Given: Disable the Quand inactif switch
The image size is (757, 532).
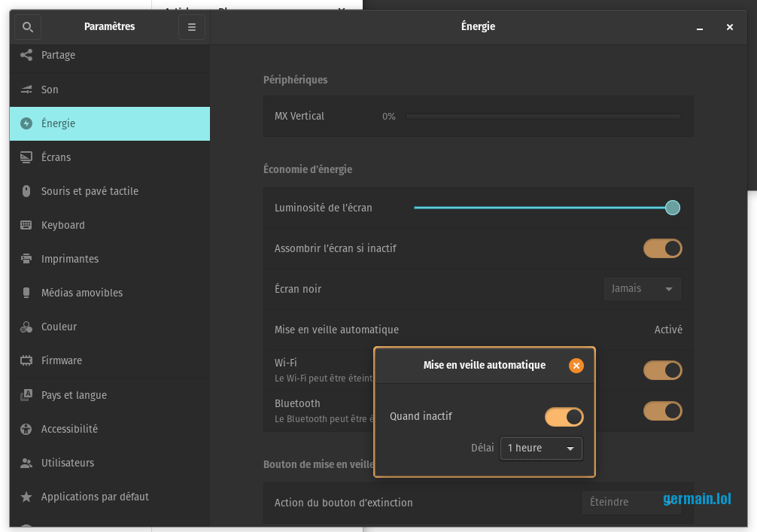Looking at the screenshot, I should tap(564, 417).
